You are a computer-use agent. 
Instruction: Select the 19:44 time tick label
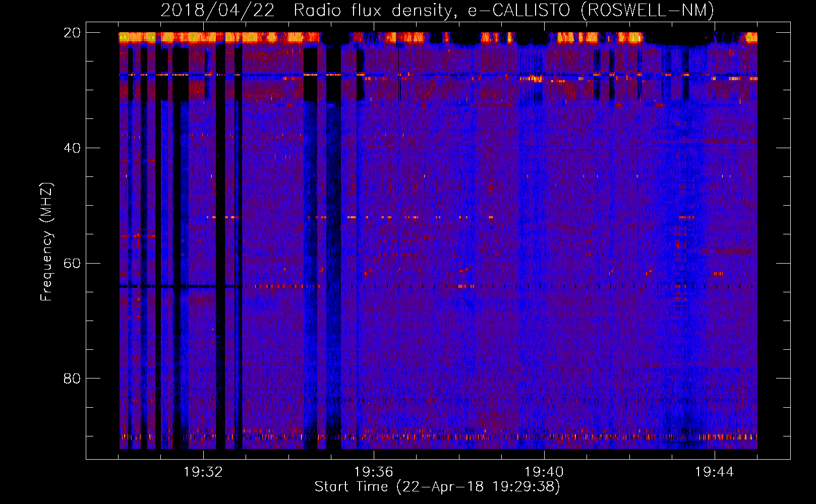pos(715,472)
